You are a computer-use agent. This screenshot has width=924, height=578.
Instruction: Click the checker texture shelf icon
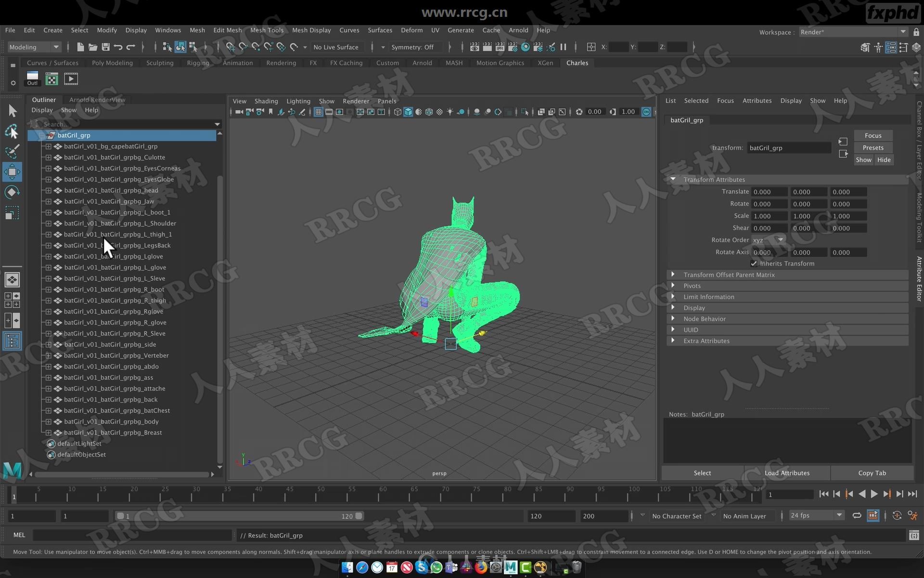point(51,79)
